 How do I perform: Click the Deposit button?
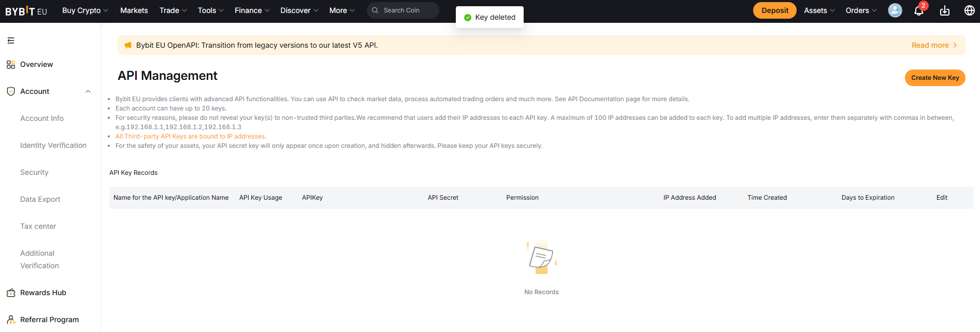[775, 10]
